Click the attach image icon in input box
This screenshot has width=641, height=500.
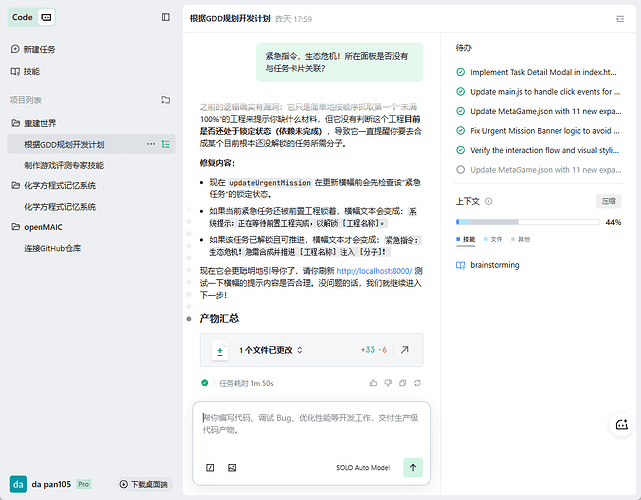coord(232,467)
